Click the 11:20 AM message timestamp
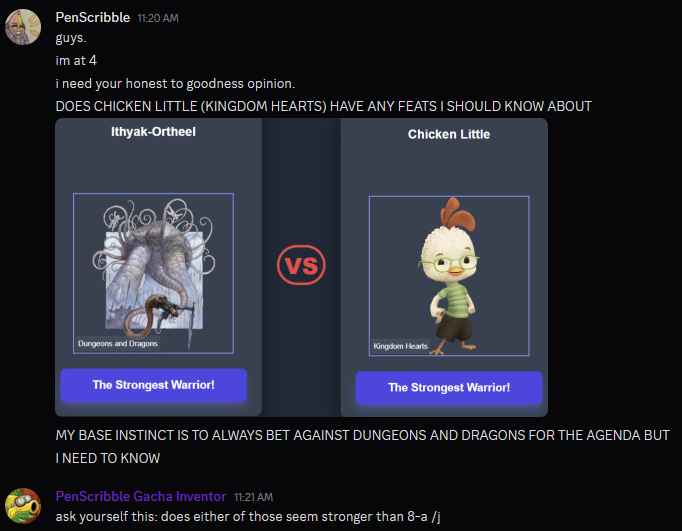 158,18
